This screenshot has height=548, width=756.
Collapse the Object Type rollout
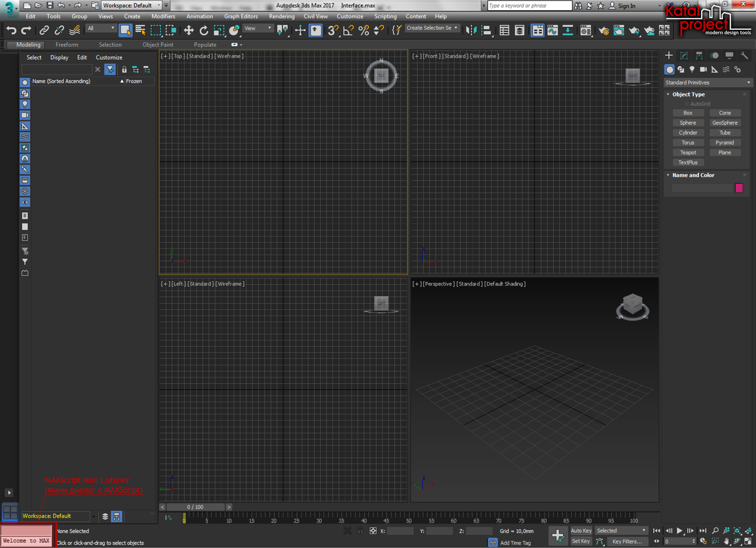click(x=688, y=94)
